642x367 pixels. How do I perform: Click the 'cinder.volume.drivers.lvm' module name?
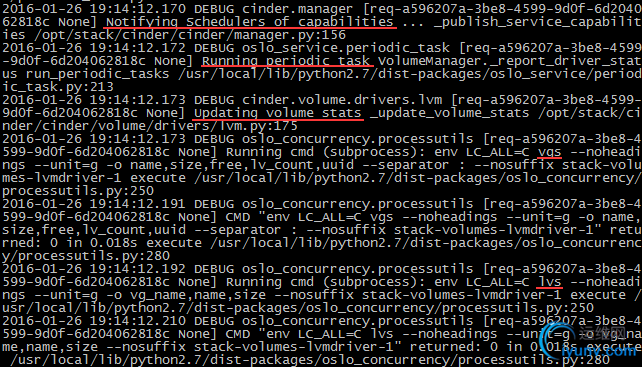point(342,100)
